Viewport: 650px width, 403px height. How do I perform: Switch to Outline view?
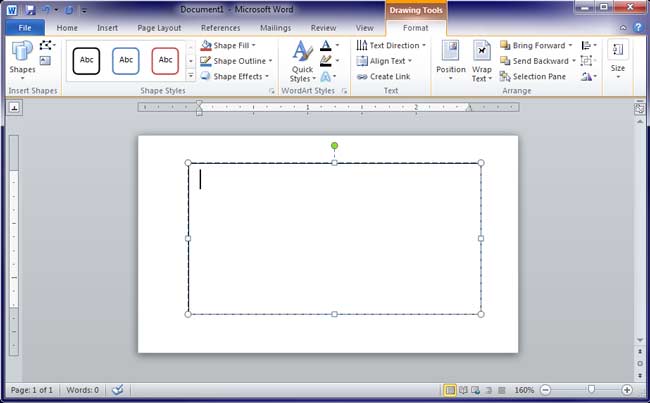(x=489, y=390)
